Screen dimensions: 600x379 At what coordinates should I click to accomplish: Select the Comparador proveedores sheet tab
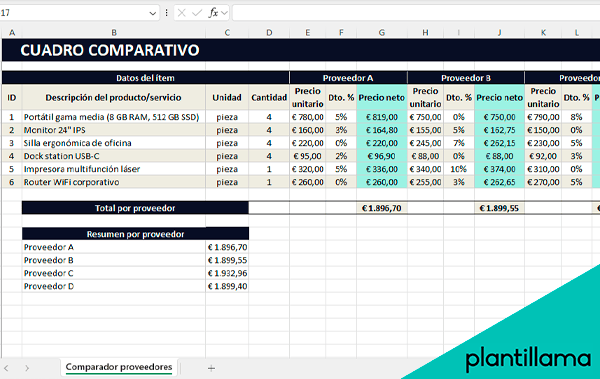[x=119, y=367]
